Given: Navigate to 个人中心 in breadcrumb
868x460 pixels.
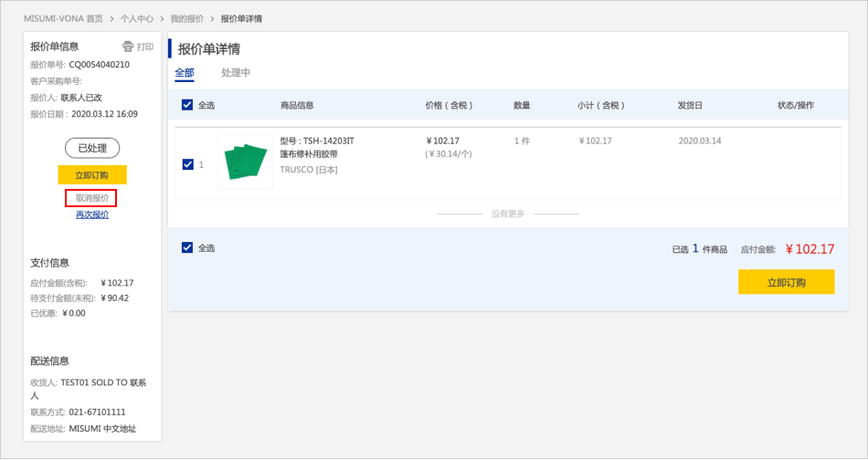Looking at the screenshot, I should click(137, 18).
